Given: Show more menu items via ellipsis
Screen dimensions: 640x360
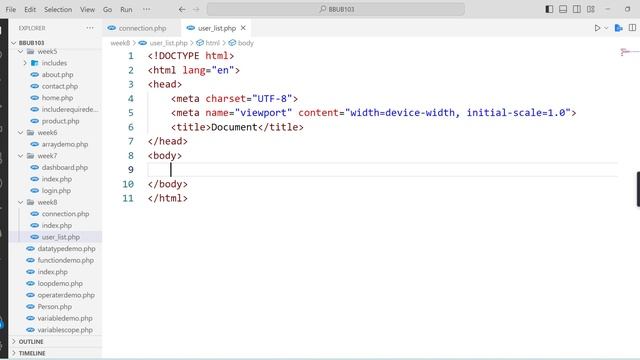Looking at the screenshot, I should (x=147, y=9).
